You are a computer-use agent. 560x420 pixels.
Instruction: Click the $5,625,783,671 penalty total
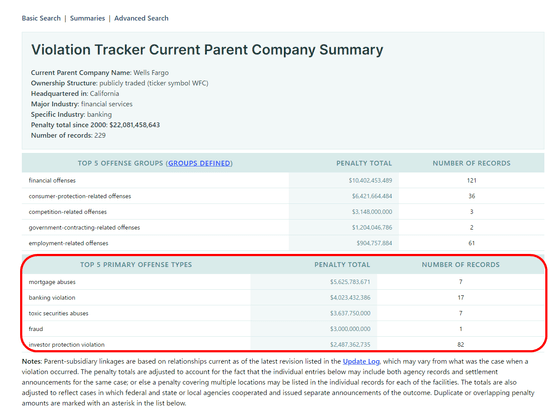(350, 282)
